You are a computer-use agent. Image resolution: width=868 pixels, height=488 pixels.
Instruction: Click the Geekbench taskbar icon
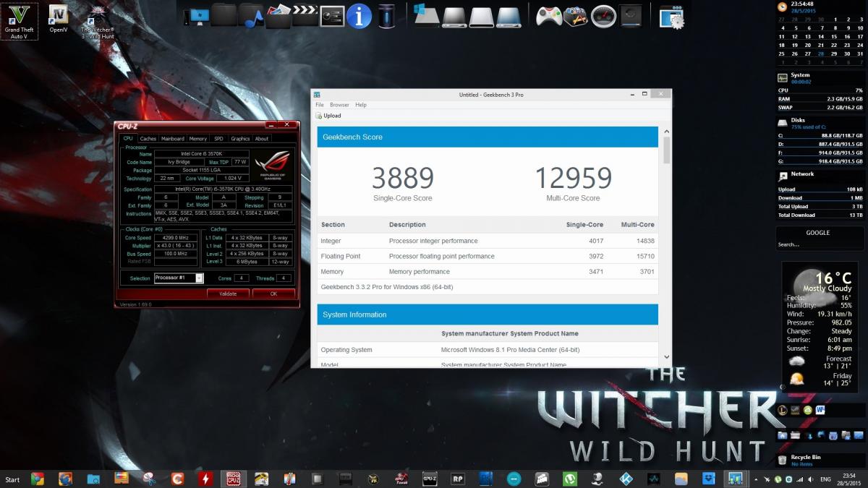pos(736,479)
